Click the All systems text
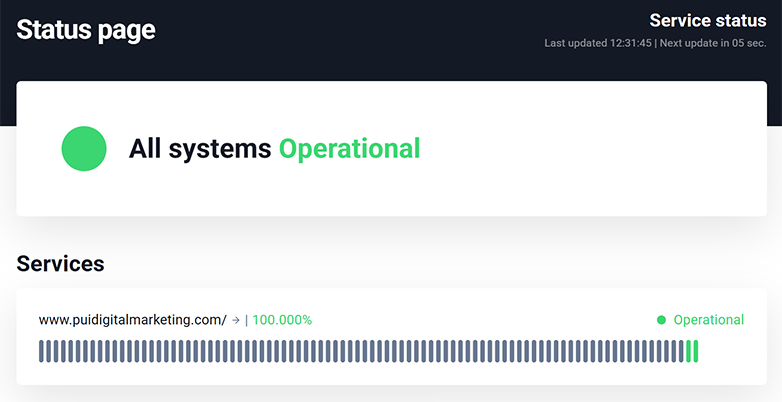782x402 pixels. click(200, 149)
